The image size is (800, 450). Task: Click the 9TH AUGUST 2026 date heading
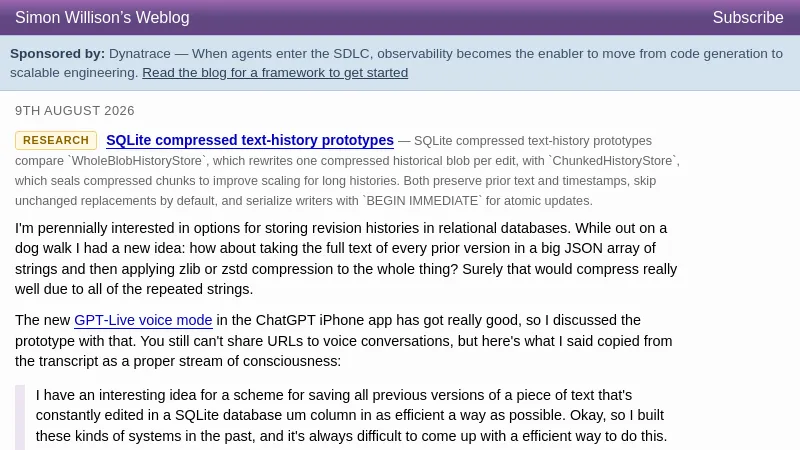74,111
